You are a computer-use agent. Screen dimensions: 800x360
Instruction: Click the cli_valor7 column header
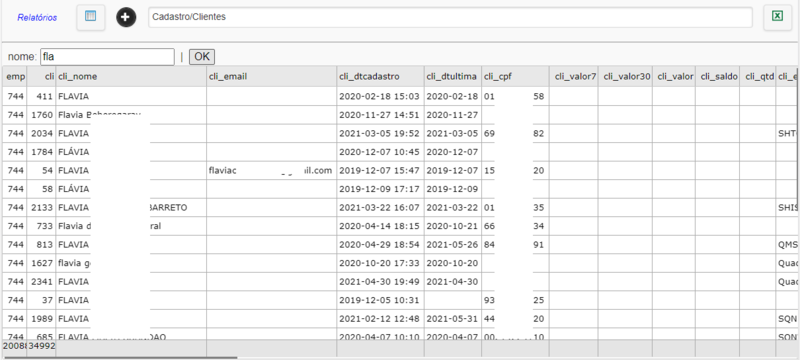(573, 76)
